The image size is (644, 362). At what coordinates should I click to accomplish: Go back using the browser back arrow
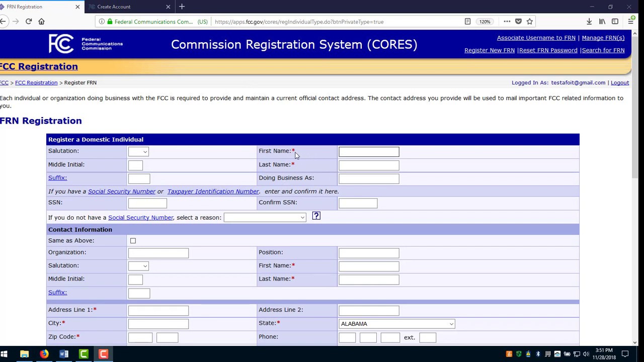3,22
